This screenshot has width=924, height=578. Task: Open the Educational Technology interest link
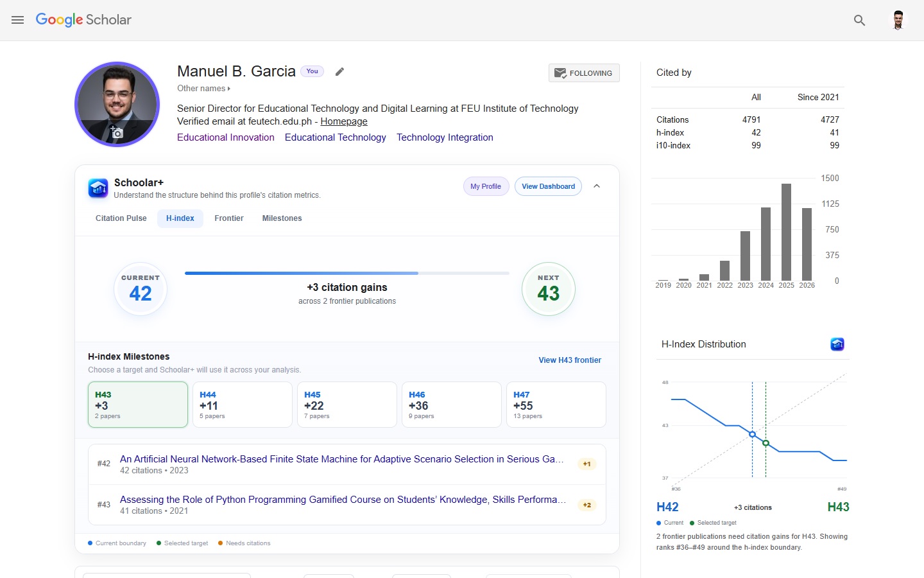click(336, 137)
